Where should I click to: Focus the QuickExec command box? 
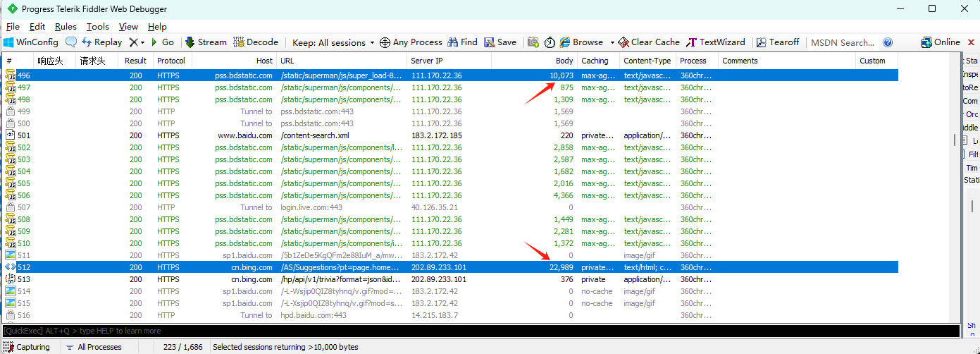(x=480, y=331)
